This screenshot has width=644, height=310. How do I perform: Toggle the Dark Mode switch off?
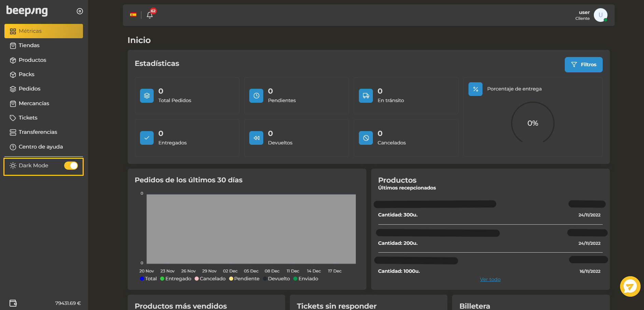pos(71,166)
